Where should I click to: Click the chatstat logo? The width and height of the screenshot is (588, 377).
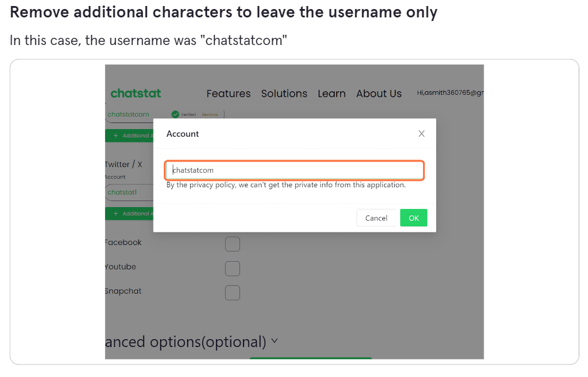click(136, 93)
